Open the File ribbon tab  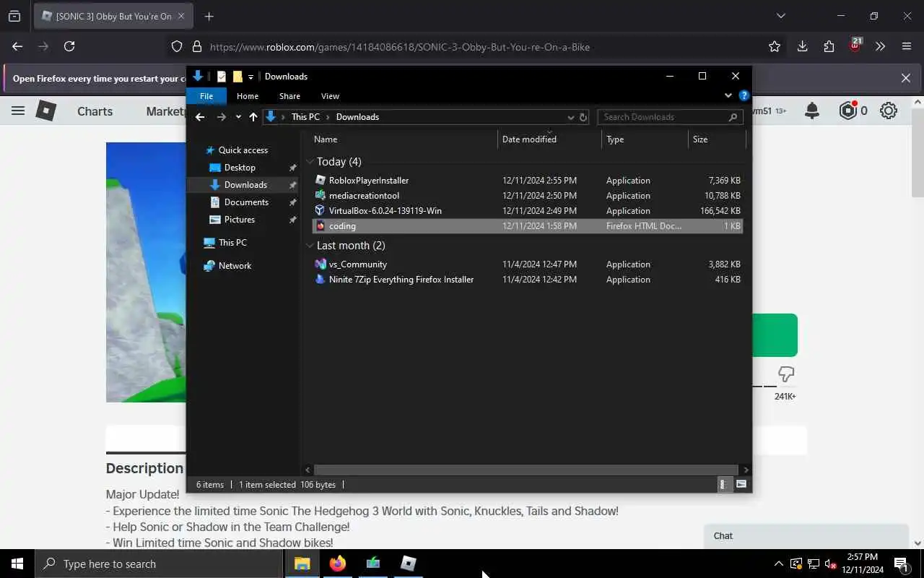coord(206,96)
